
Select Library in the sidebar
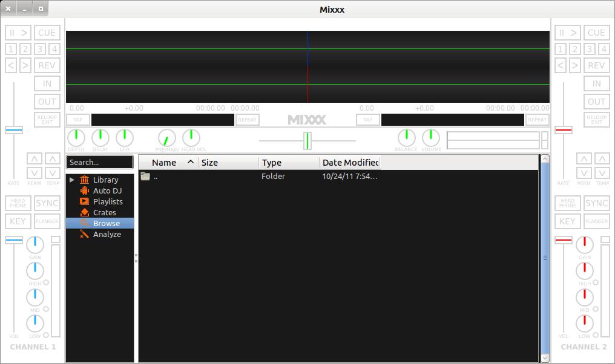click(105, 180)
